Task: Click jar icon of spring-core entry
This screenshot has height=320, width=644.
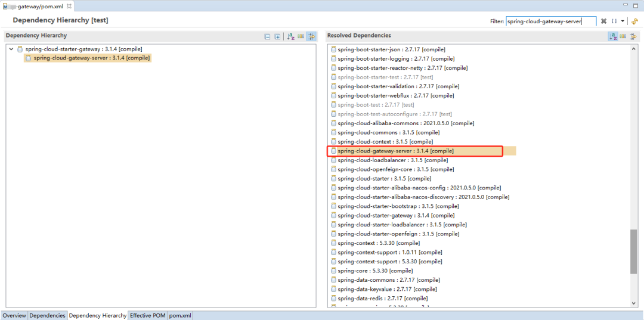Action: tap(333, 271)
